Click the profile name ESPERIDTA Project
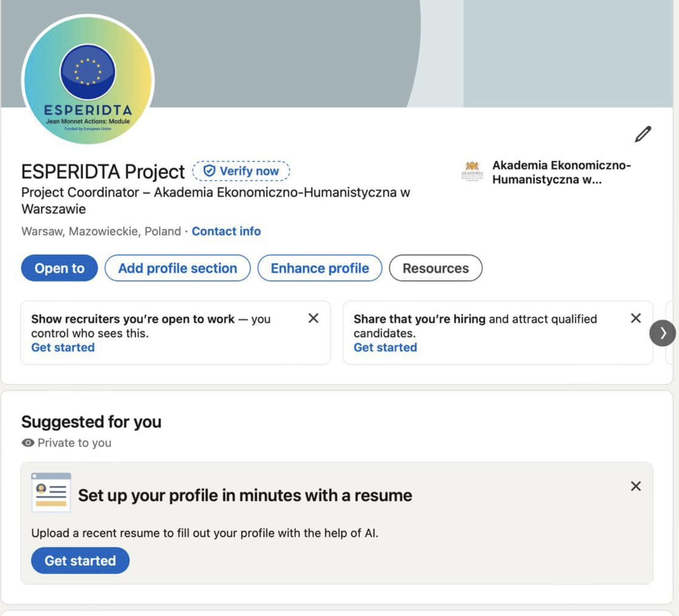679x616 pixels. (x=103, y=172)
